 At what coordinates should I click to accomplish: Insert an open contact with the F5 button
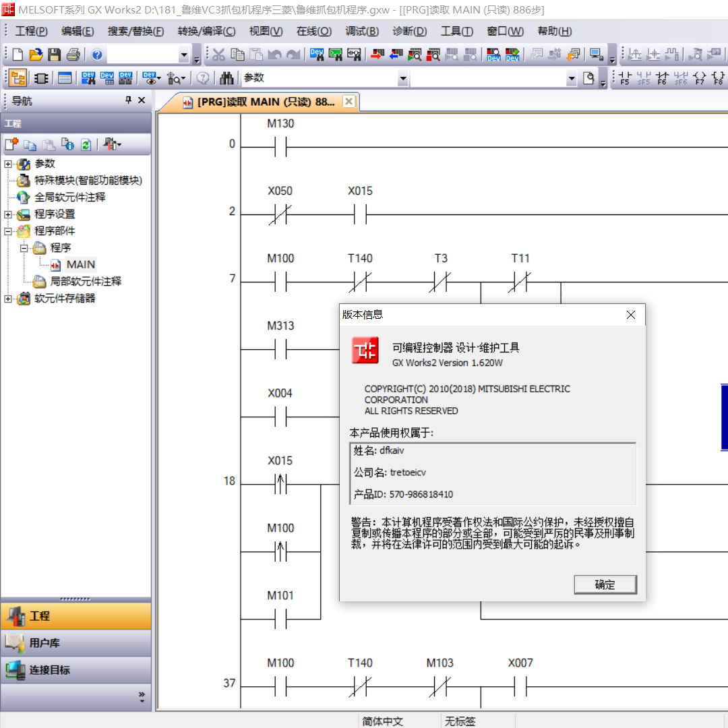[625, 78]
